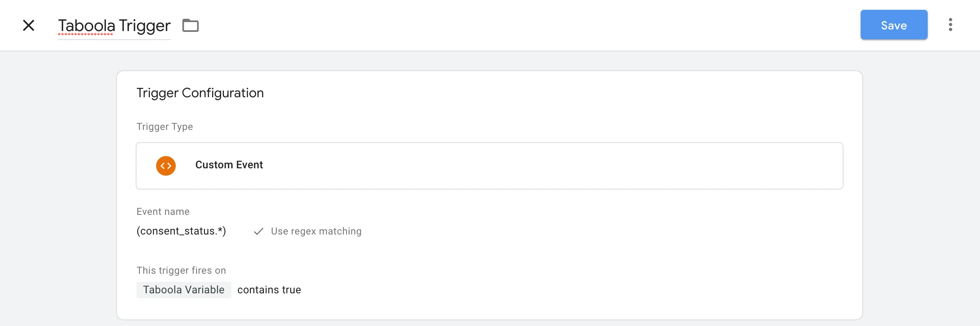This screenshot has height=326, width=980.
Task: Click the Trigger Configuration heading
Action: click(x=200, y=93)
